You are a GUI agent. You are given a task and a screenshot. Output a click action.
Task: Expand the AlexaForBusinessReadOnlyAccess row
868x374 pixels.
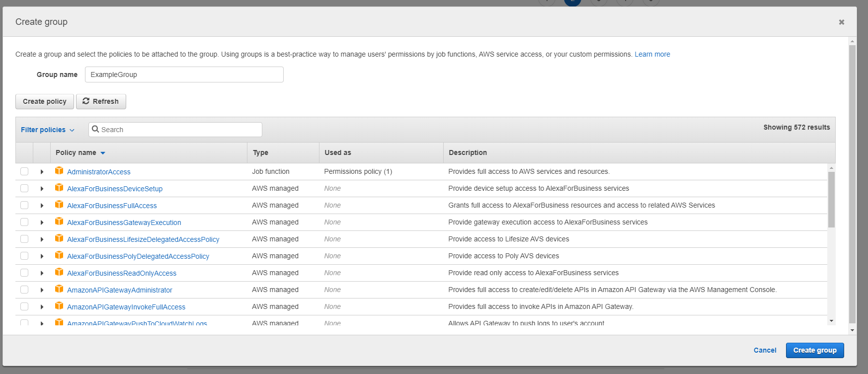pos(42,273)
